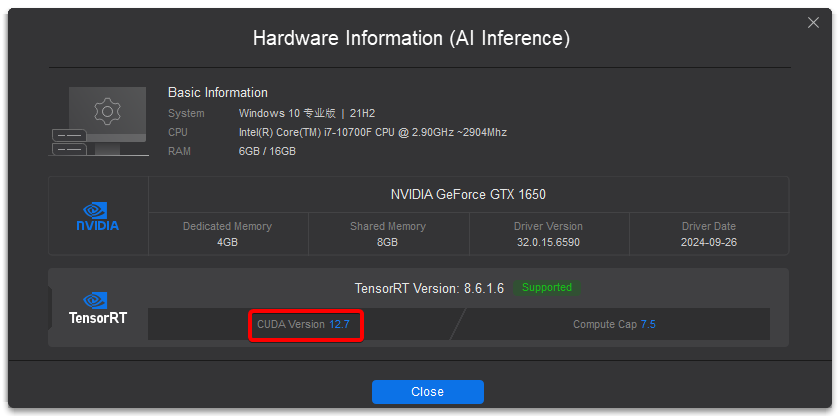
Task: Click the green Supported badge
Action: coord(547,288)
